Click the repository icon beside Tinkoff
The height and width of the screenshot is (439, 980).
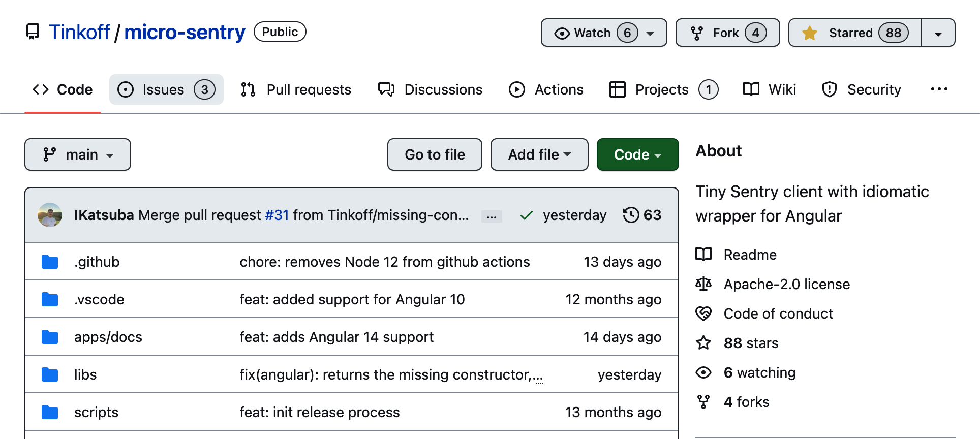click(x=33, y=32)
